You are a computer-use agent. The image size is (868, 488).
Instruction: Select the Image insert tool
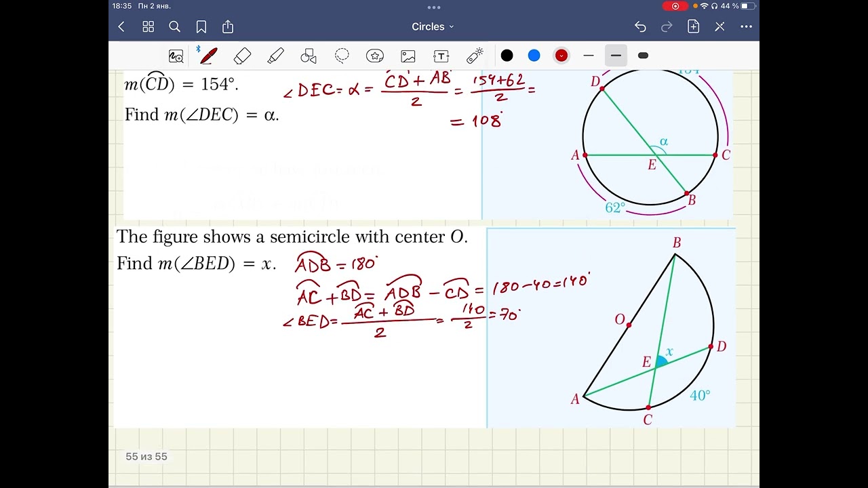tap(408, 56)
